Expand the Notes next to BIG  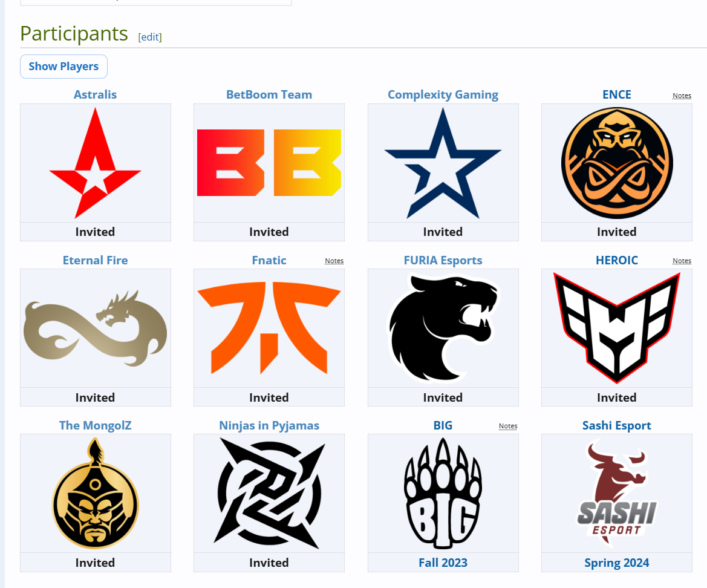(508, 426)
